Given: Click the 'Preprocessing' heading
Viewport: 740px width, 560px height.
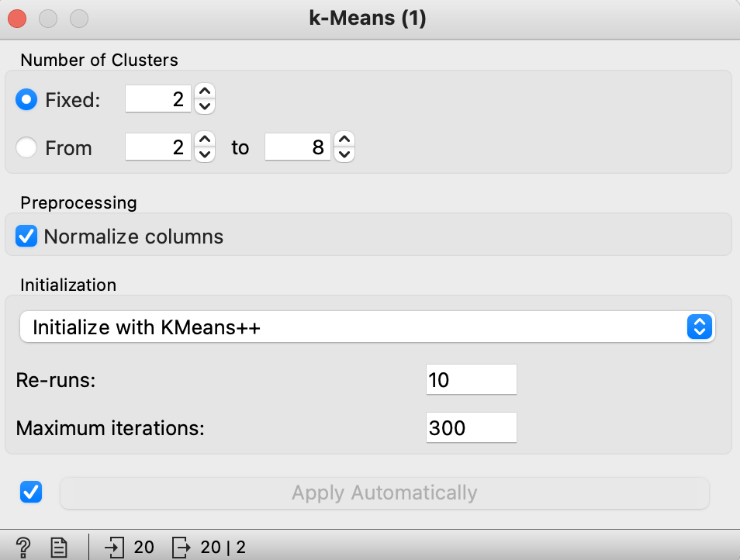Looking at the screenshot, I should click(x=79, y=203).
